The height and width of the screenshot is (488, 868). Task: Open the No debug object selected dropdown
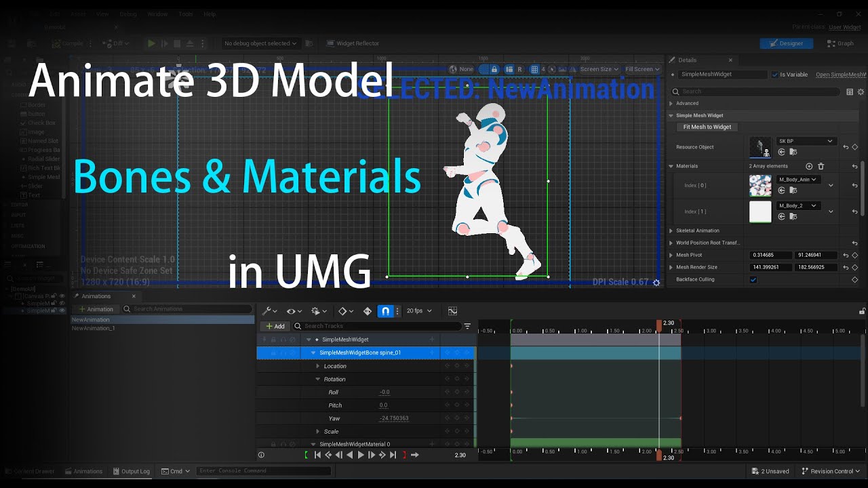[260, 43]
